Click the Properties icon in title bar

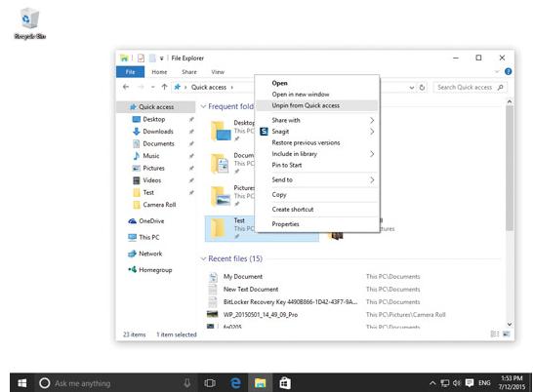[141, 59]
